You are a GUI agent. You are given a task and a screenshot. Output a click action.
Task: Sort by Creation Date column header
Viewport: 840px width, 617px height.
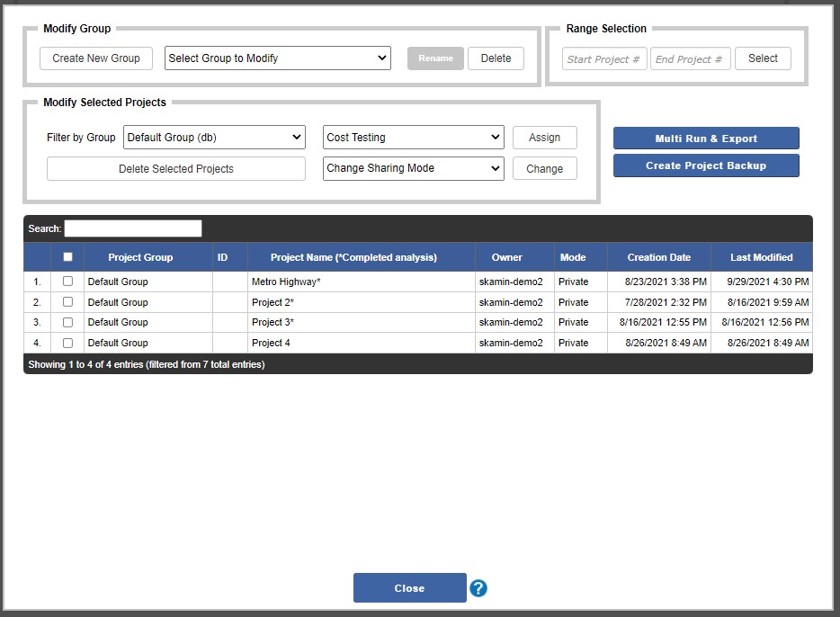point(658,257)
